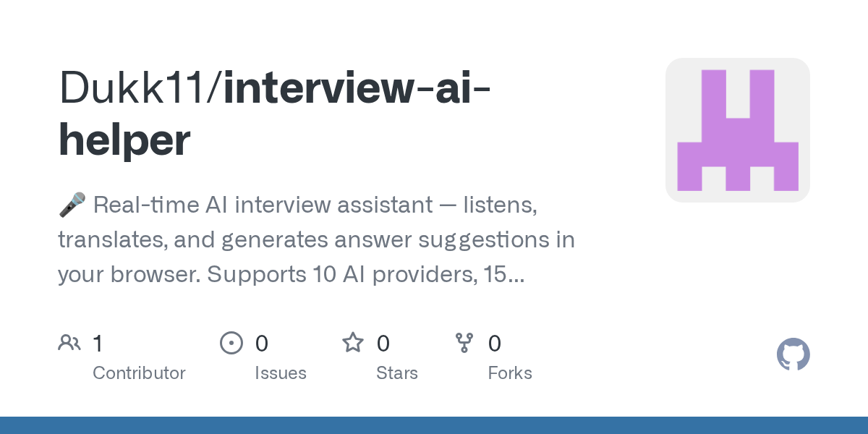Click the contributors people icon
Viewport: 868px width, 434px height.
point(69,343)
